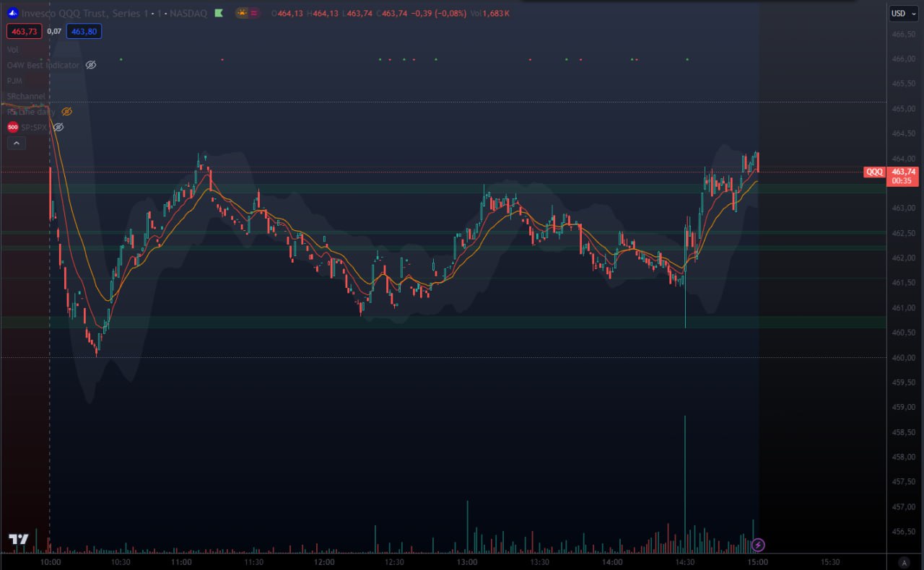Click the TradingView logo in bottom corner
Image resolution: width=924 pixels, height=570 pixels.
[x=19, y=539]
